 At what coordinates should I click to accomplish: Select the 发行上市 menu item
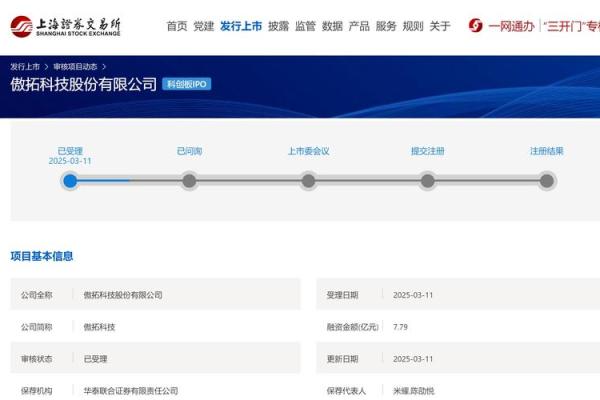pyautogui.click(x=241, y=26)
